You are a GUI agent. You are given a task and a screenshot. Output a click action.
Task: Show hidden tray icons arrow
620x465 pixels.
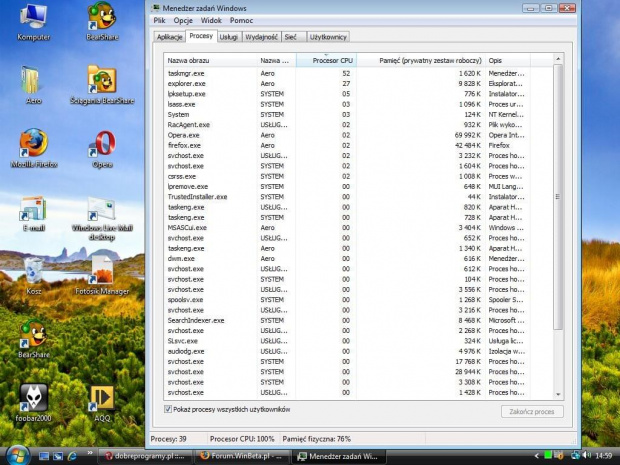(x=537, y=456)
